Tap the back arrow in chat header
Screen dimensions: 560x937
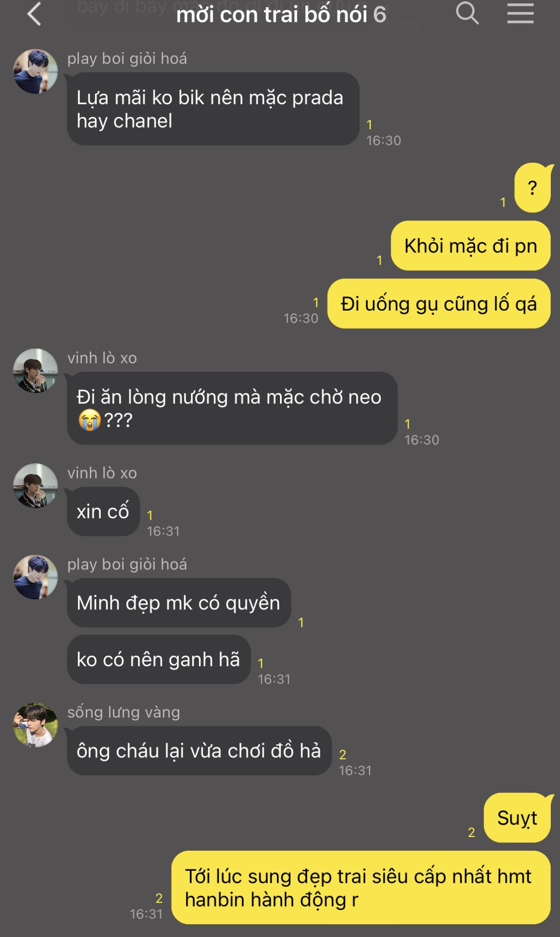click(x=34, y=14)
